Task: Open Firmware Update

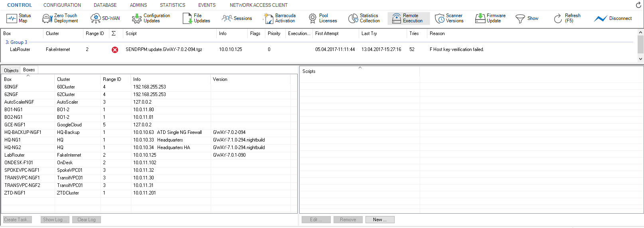Action: pos(490,18)
